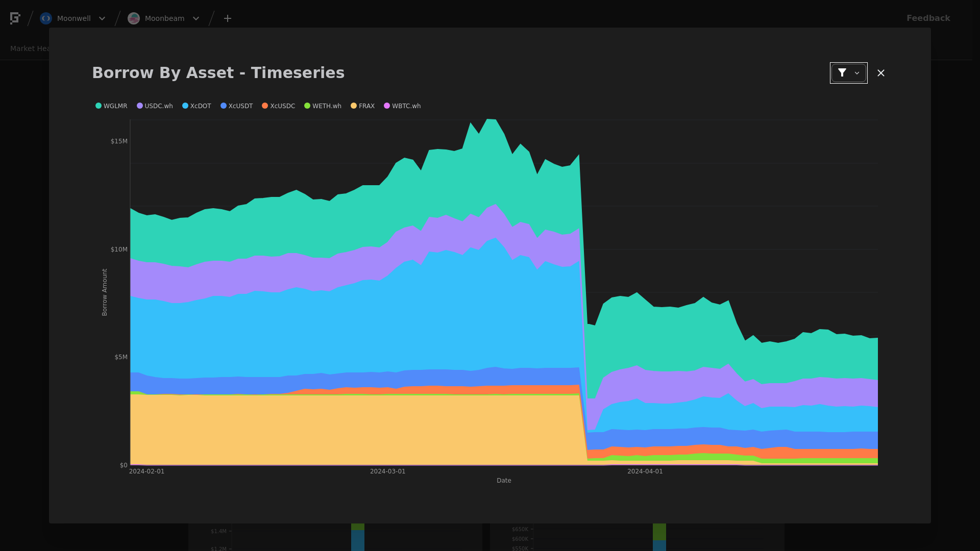Click the Gauntlet logo icon
This screenshot has width=980, height=551.
click(15, 18)
